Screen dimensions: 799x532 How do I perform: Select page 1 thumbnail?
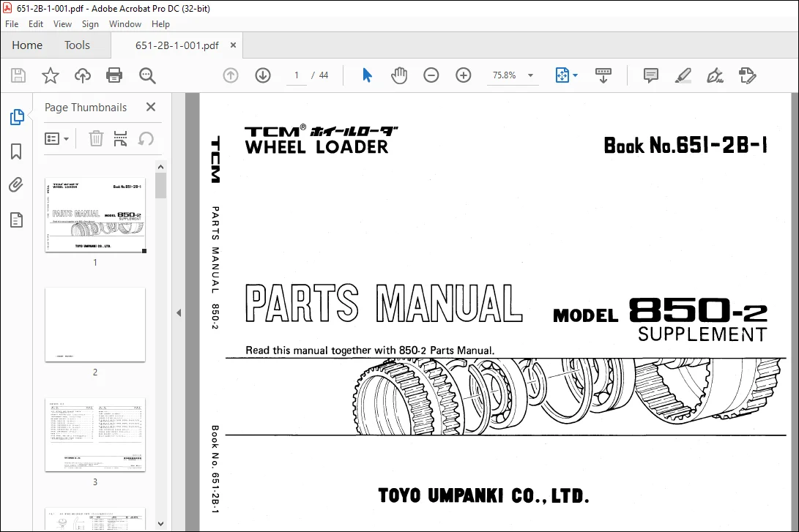[x=94, y=215]
